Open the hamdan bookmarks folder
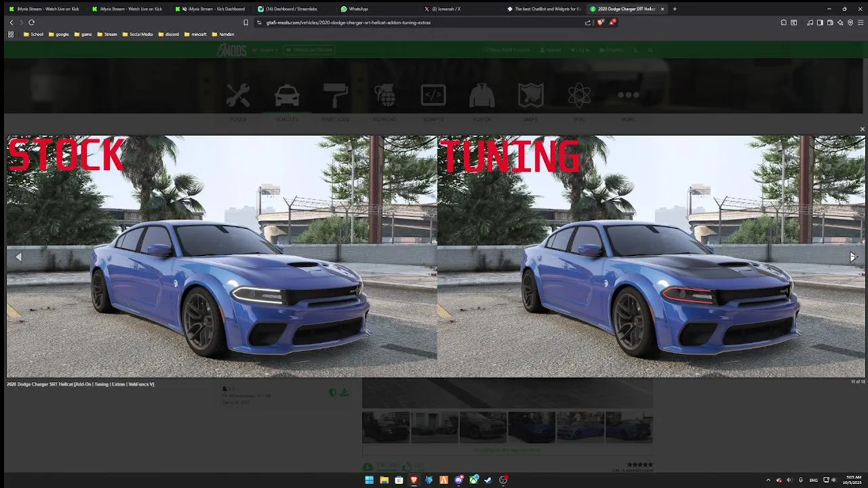The width and height of the screenshot is (868, 488). 223,34
